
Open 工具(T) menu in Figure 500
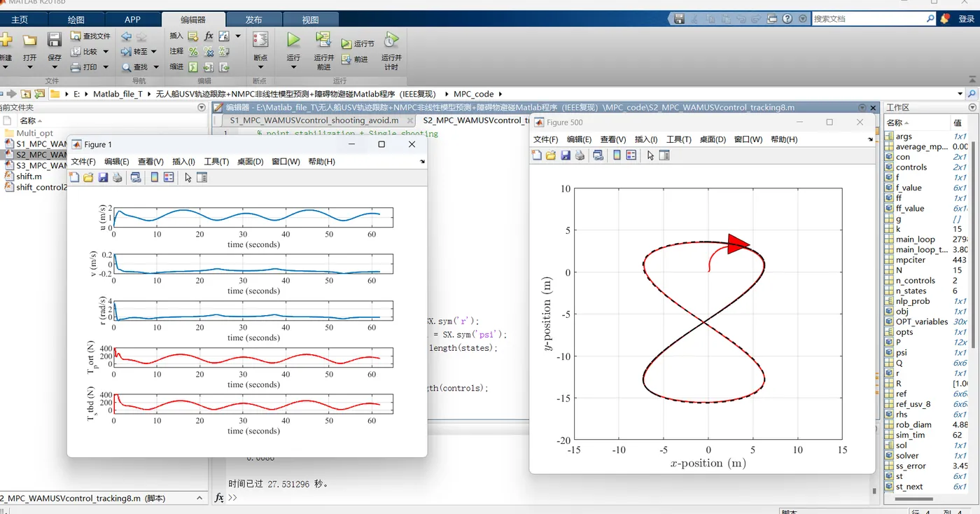tap(679, 139)
